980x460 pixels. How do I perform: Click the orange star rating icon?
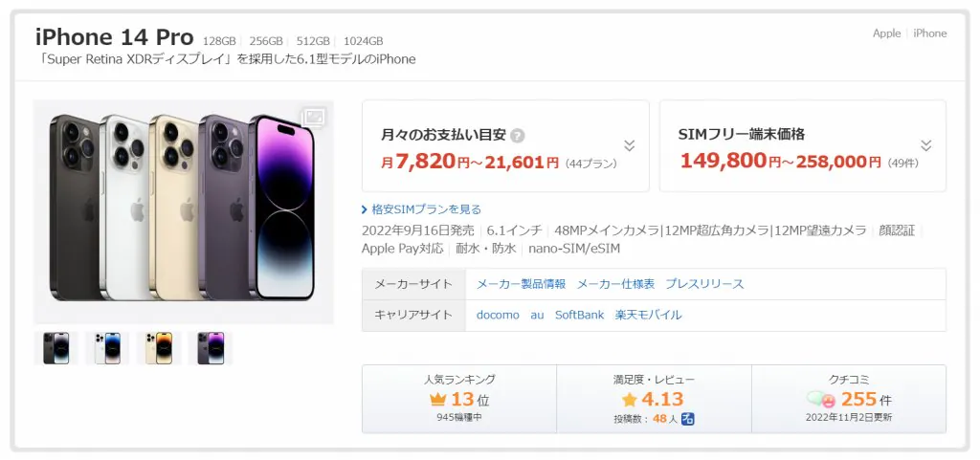tap(629, 400)
